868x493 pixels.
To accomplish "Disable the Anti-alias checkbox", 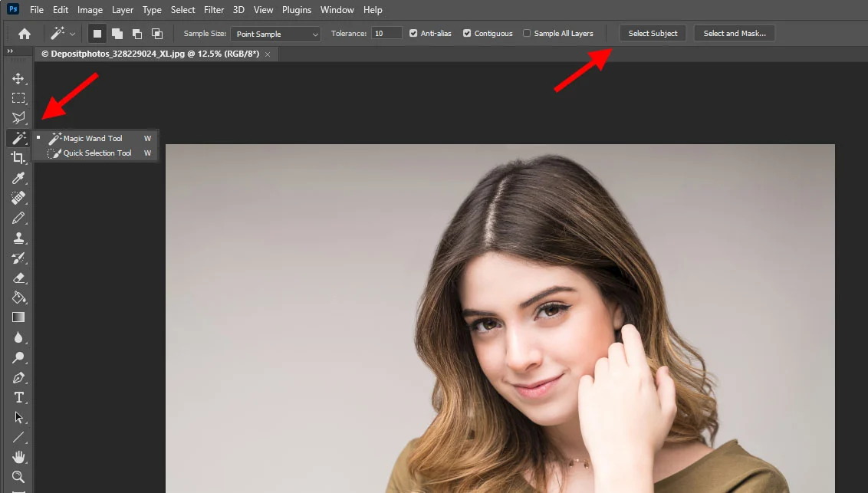I will [x=413, y=33].
